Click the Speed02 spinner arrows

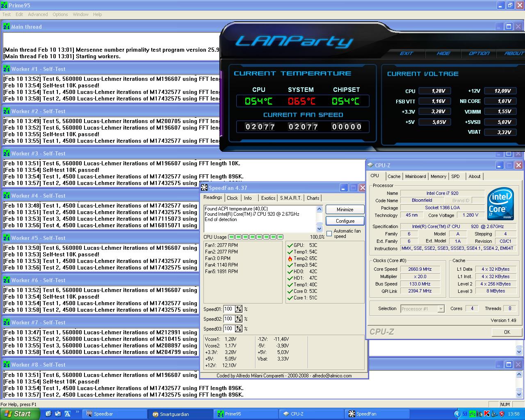coord(239,319)
